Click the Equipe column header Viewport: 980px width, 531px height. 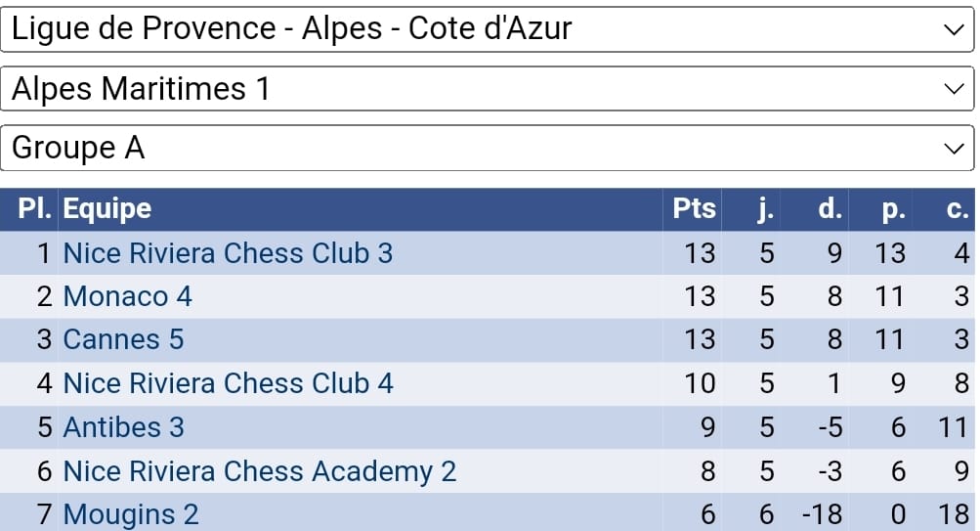pyautogui.click(x=107, y=208)
